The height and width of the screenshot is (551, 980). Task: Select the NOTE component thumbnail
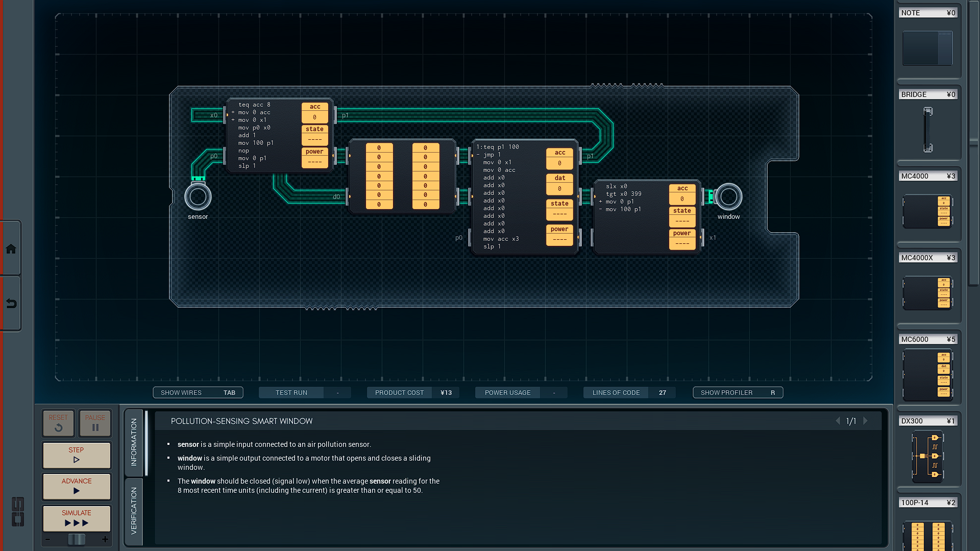coord(927,48)
